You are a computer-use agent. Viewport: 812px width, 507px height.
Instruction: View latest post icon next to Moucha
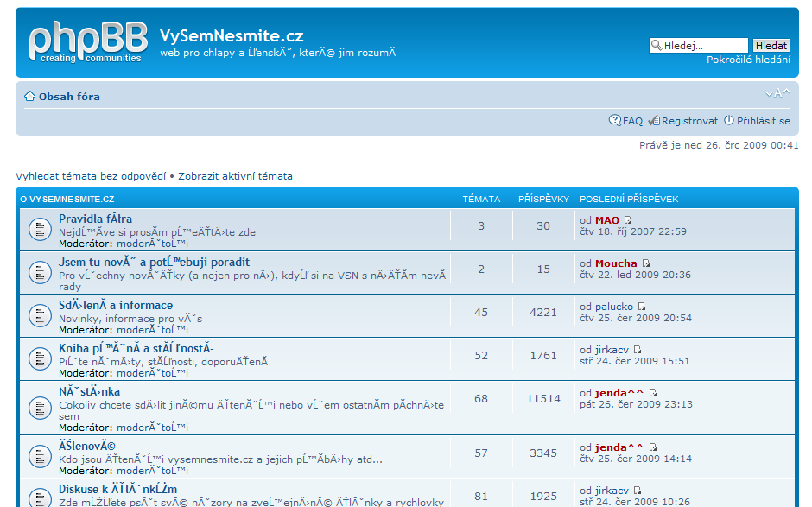[x=646, y=263]
